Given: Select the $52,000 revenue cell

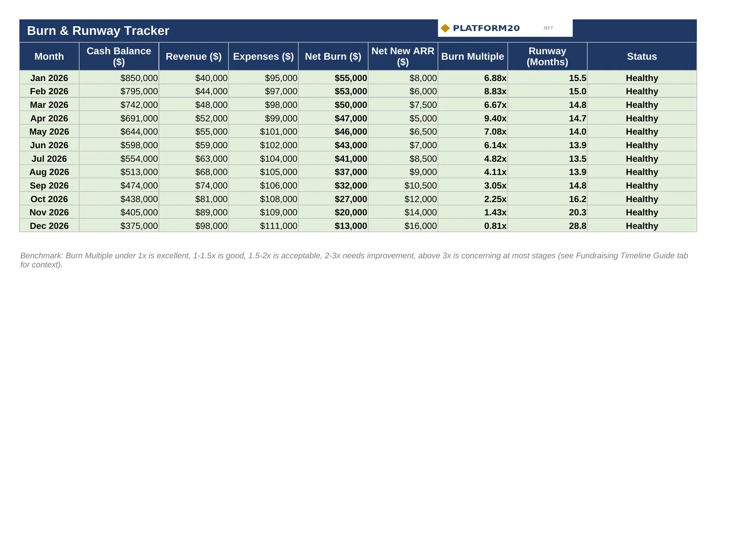Looking at the screenshot, I should [194, 118].
